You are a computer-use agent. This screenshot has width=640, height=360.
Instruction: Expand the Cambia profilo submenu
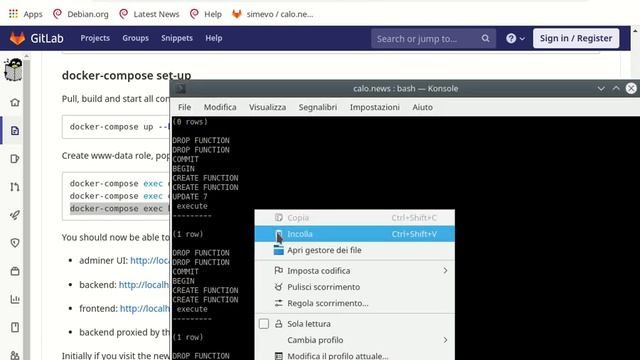355,340
